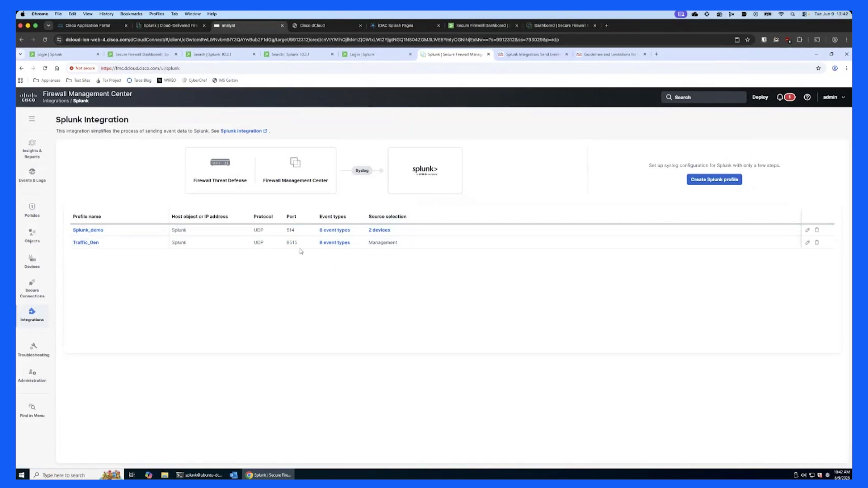The image size is (868, 488).
Task: Click Windows taskbar search box
Action: coord(76,475)
